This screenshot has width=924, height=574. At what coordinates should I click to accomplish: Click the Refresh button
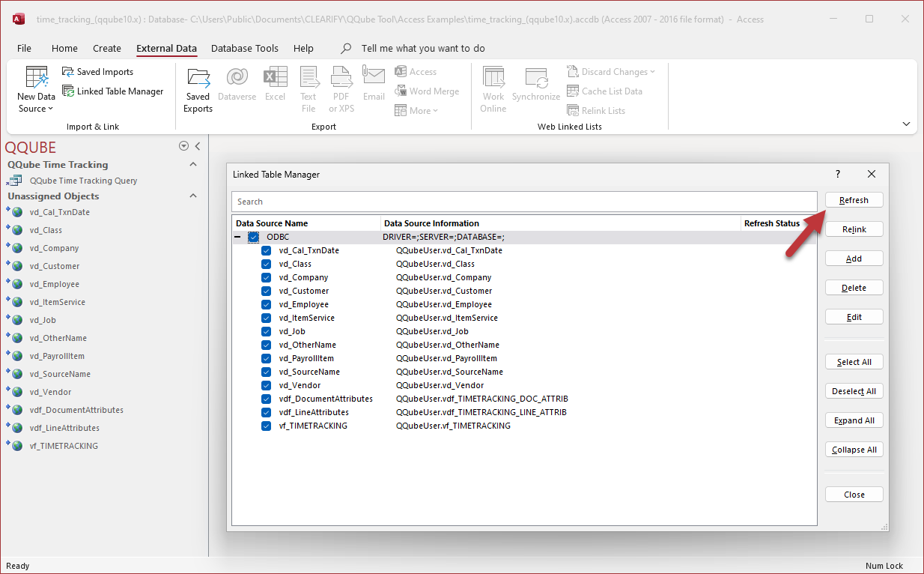point(854,200)
